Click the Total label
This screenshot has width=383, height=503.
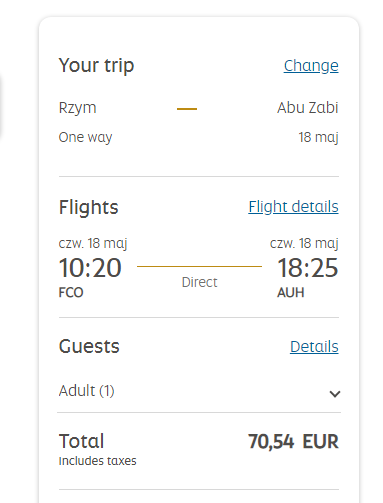point(82,441)
